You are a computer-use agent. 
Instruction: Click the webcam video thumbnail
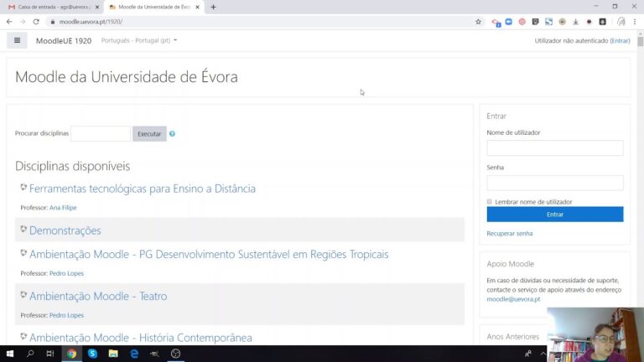click(595, 334)
